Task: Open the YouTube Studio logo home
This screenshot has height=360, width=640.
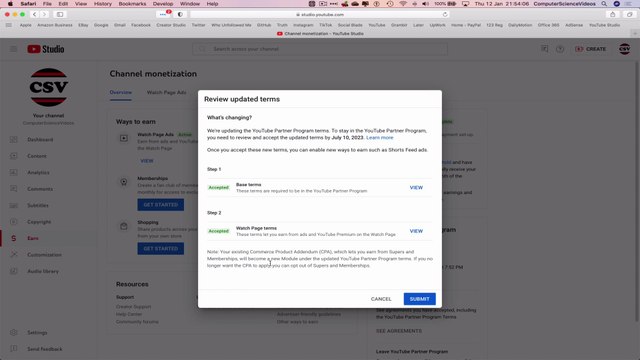Action: coord(46,49)
